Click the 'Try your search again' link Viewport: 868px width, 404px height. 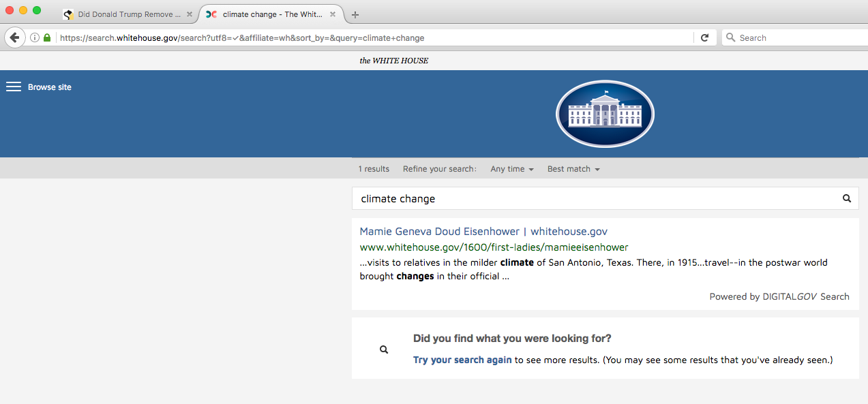pyautogui.click(x=462, y=360)
